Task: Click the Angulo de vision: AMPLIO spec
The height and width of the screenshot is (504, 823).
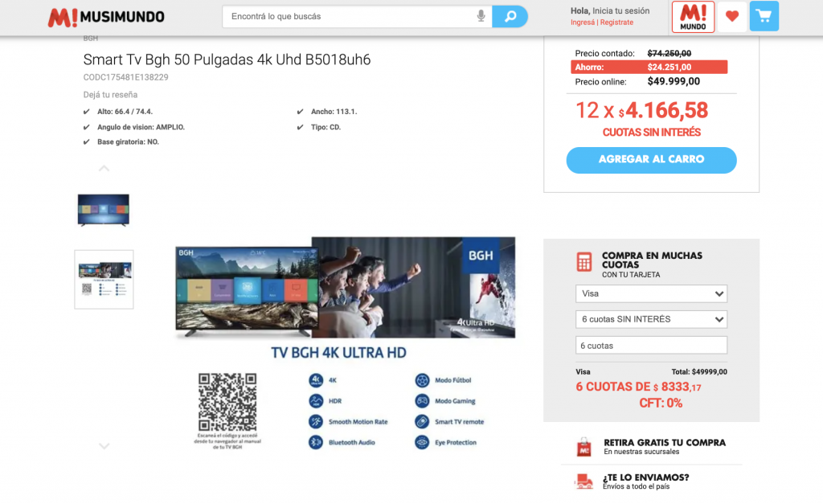Action: click(141, 127)
